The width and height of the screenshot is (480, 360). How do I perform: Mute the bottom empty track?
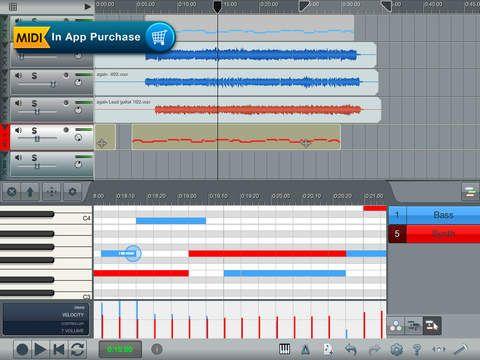18,157
